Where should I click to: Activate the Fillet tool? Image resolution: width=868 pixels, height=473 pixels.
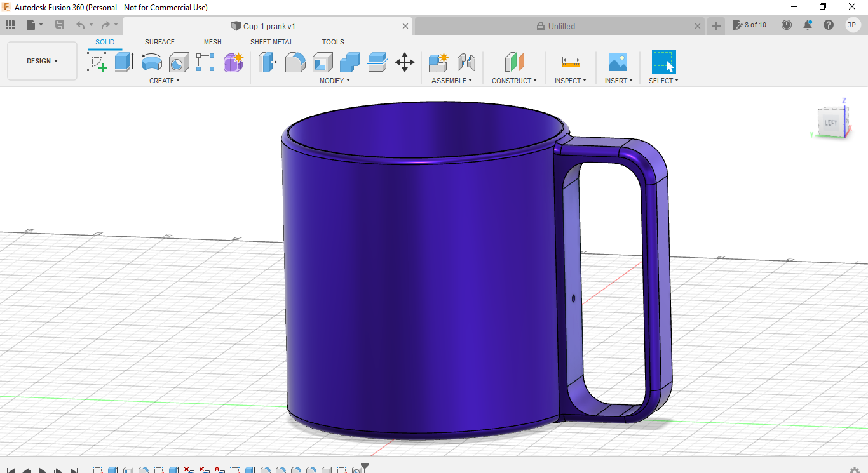pos(295,62)
